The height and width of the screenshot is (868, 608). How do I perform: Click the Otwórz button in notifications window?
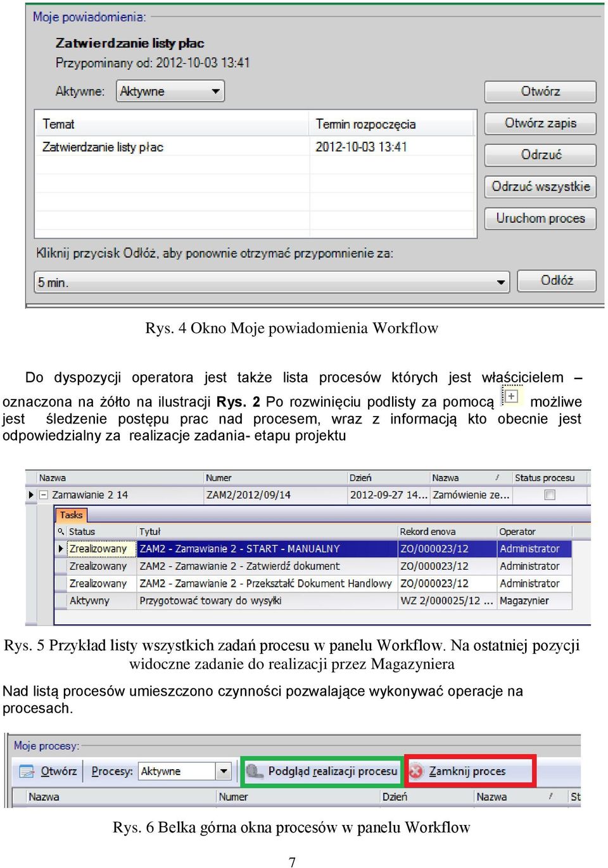[x=540, y=91]
